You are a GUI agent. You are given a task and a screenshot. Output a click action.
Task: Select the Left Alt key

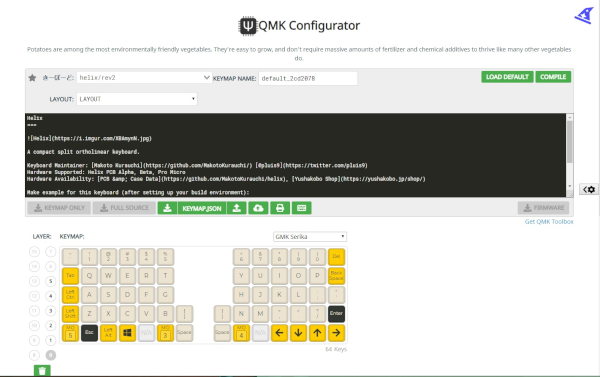(108, 333)
